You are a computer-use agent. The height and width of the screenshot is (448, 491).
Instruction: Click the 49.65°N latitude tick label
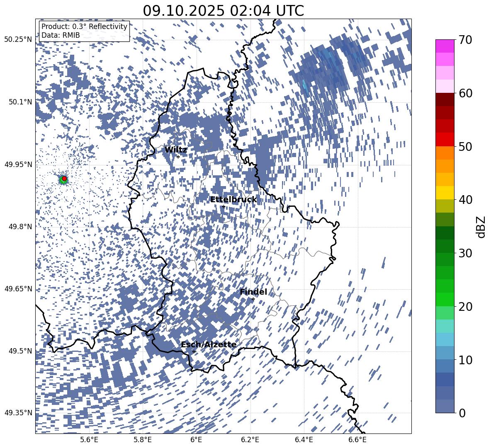(x=18, y=288)
